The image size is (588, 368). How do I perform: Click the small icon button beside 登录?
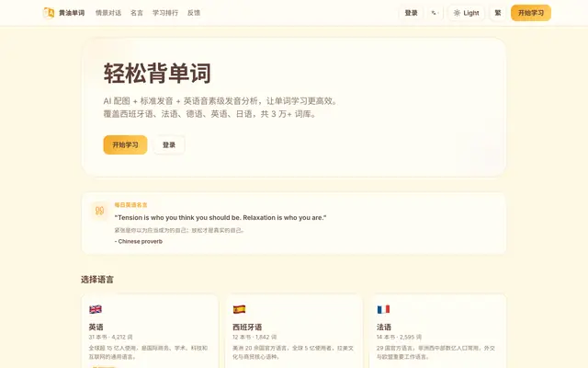(x=435, y=13)
